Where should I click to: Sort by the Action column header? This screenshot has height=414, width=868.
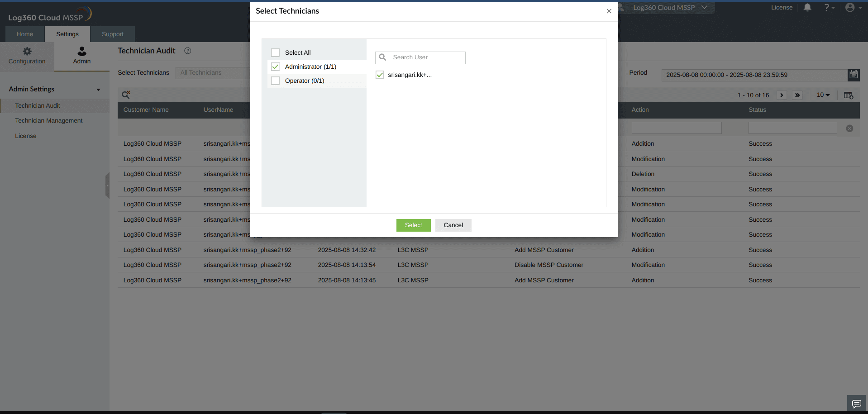pos(640,110)
